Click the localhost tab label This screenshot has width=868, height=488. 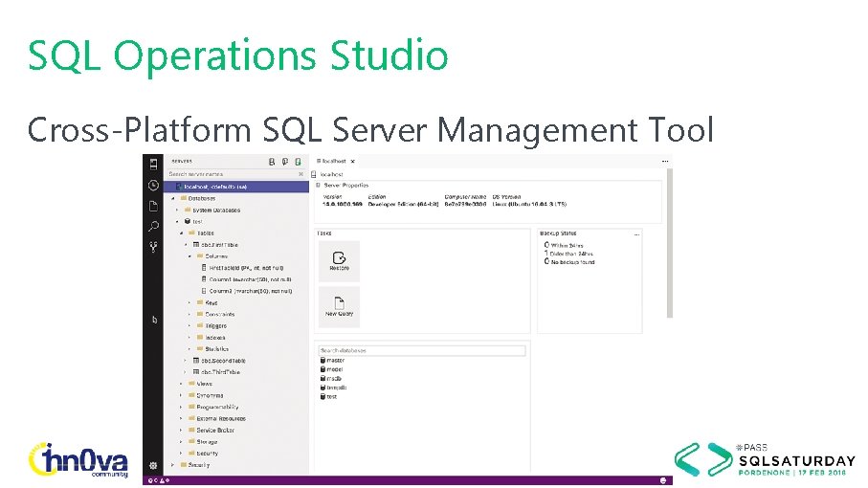pyautogui.click(x=334, y=161)
